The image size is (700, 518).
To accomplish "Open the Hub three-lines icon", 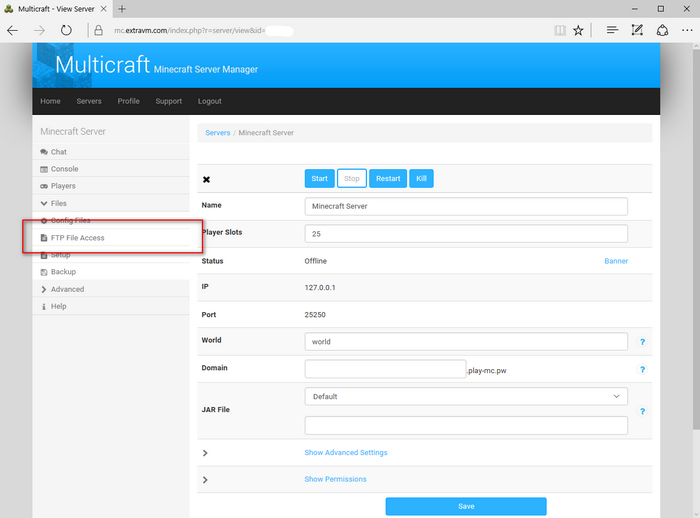I will click(x=612, y=30).
